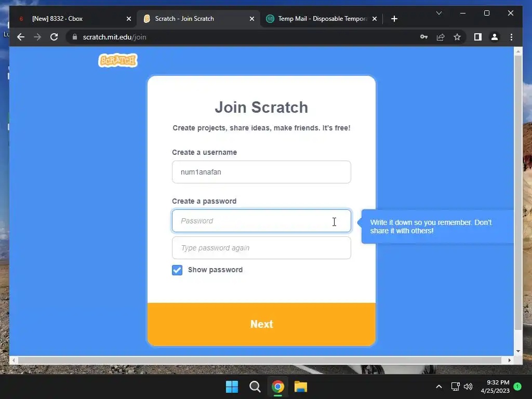Click the Create a password label
The width and height of the screenshot is (532, 399).
[x=204, y=201]
